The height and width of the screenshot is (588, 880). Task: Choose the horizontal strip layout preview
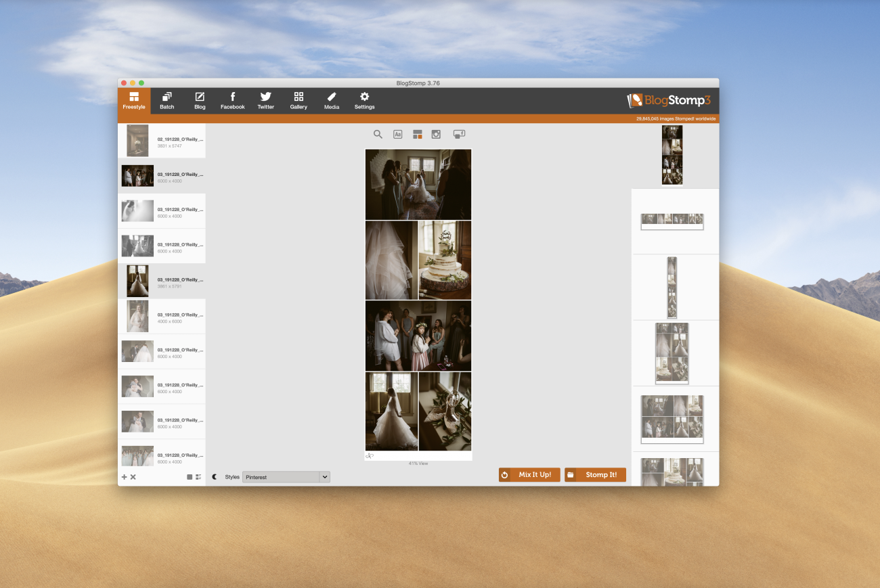[672, 221]
